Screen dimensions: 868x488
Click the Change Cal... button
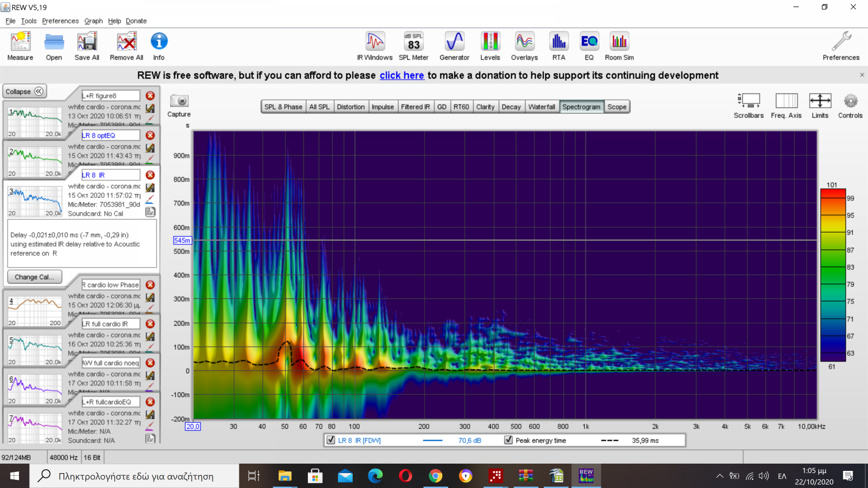tap(34, 277)
